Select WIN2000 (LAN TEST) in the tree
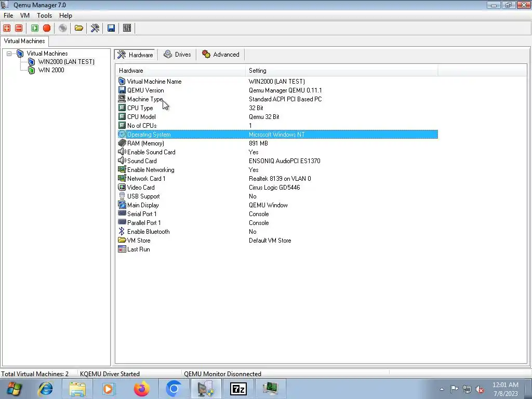Viewport: 532px width, 399px height. pos(66,62)
